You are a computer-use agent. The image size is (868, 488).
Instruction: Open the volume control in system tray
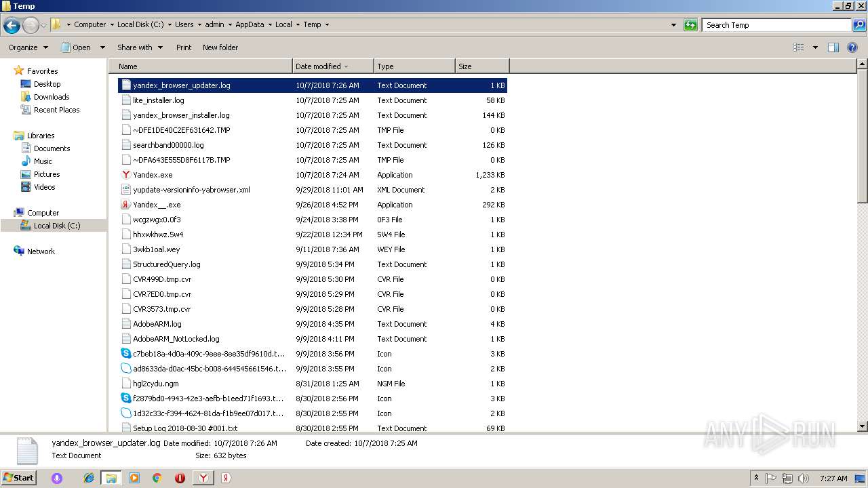click(803, 479)
